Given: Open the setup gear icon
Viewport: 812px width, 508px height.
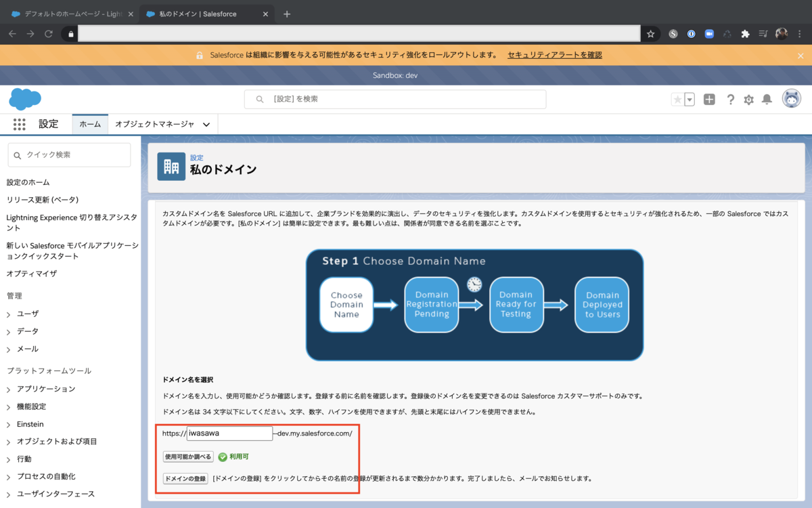Looking at the screenshot, I should coord(748,100).
